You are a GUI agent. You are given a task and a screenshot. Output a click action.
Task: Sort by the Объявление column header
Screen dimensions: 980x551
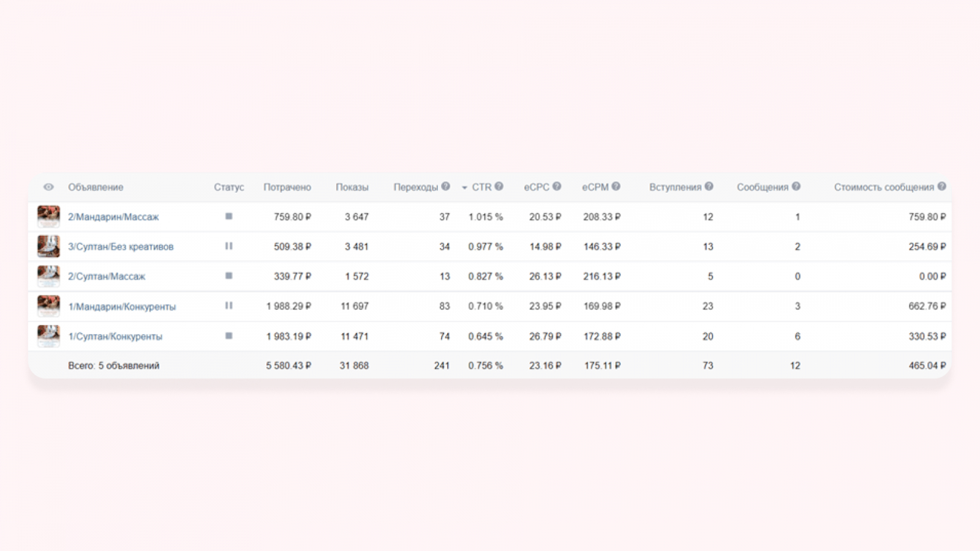[x=96, y=187]
